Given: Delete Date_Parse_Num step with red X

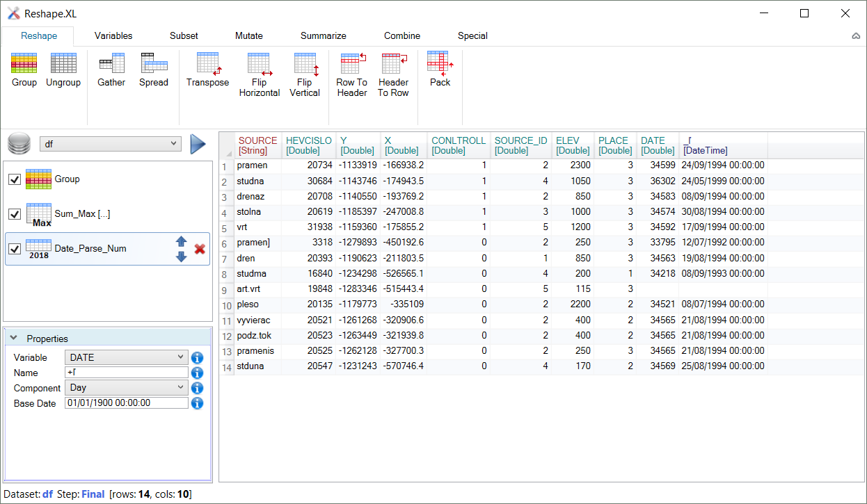Looking at the screenshot, I should [200, 249].
